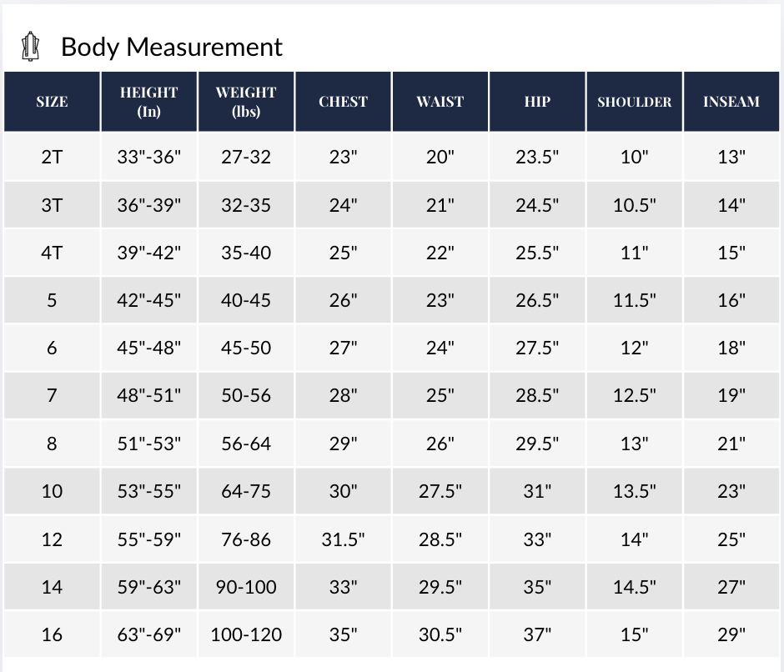Click the CHEST column header
784x672 pixels.
pyautogui.click(x=343, y=102)
